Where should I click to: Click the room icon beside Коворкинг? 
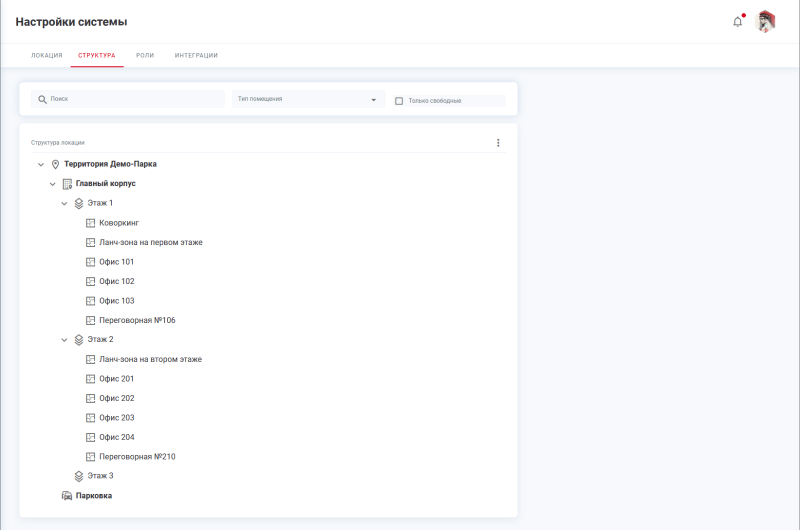point(91,223)
